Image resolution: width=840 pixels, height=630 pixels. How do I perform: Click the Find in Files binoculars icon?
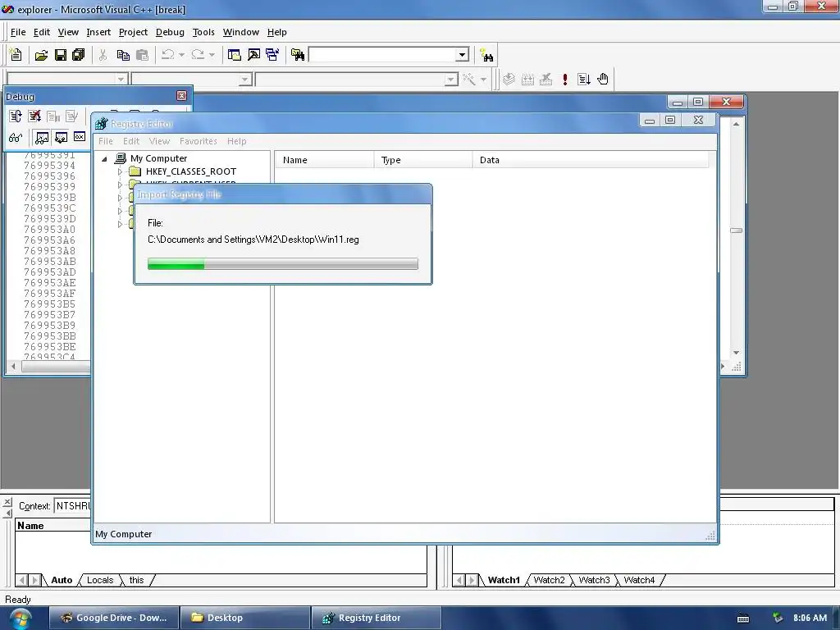298,55
